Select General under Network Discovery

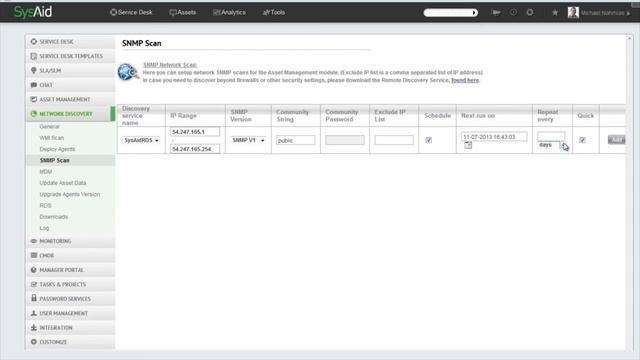point(49,127)
